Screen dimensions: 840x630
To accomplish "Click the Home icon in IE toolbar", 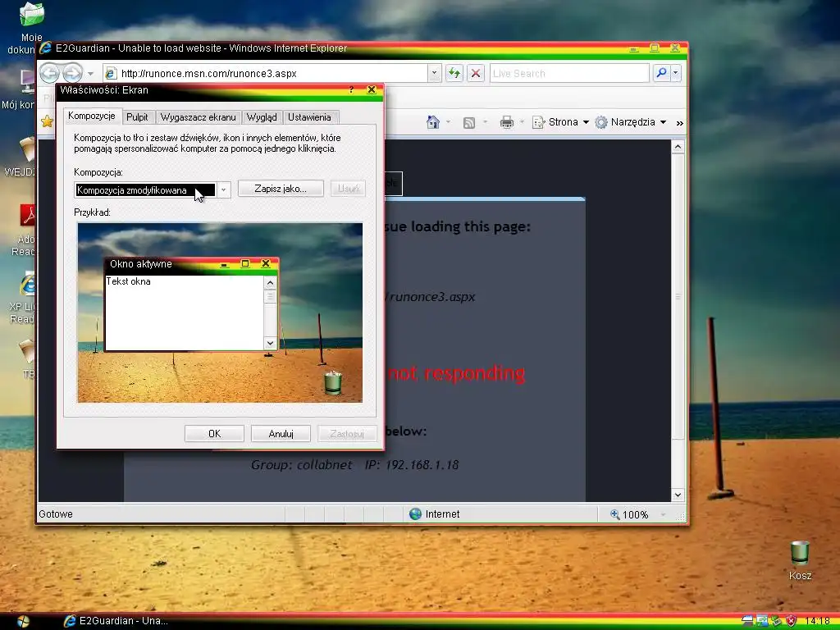I will [x=433, y=122].
